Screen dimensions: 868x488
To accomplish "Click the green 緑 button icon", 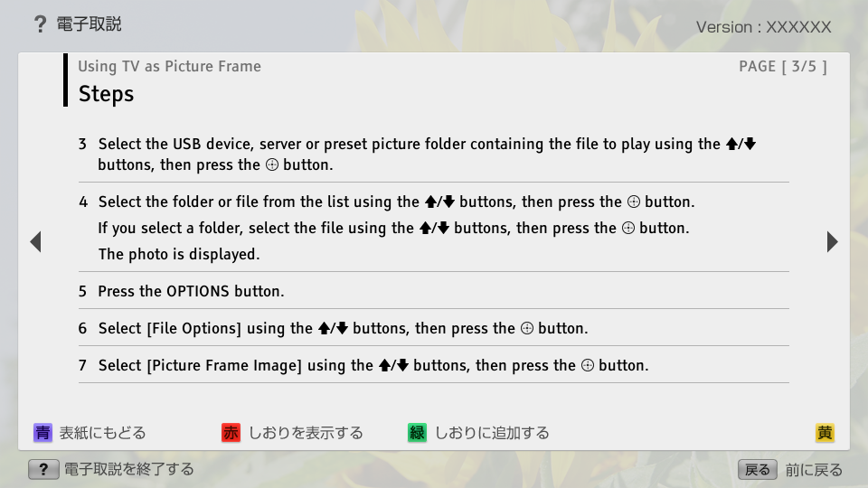I will pos(417,433).
